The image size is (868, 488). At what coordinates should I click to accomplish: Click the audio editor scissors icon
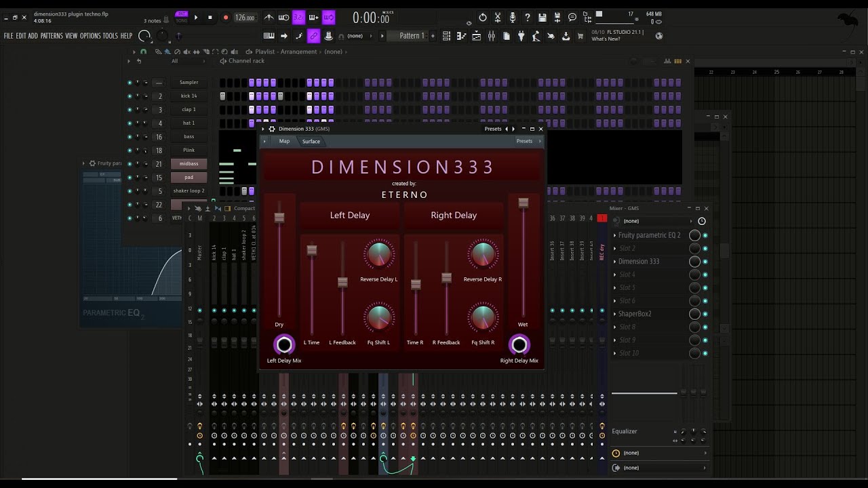[x=498, y=18]
